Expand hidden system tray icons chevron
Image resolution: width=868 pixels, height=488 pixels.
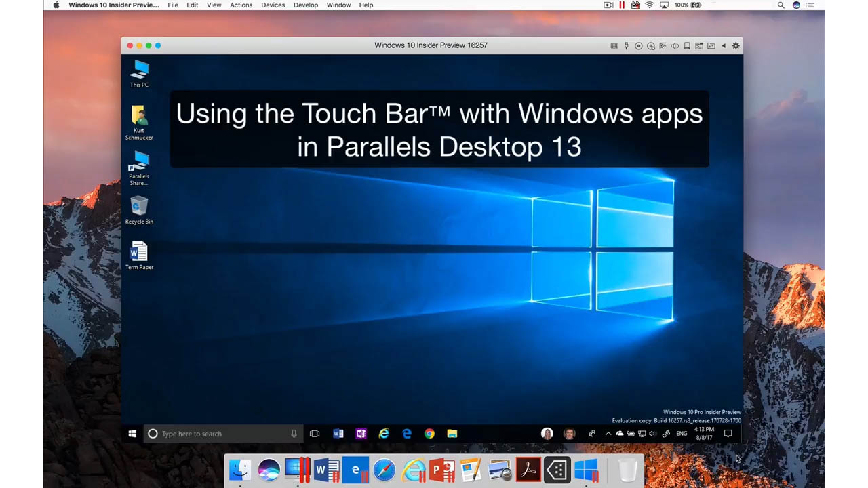(x=608, y=434)
